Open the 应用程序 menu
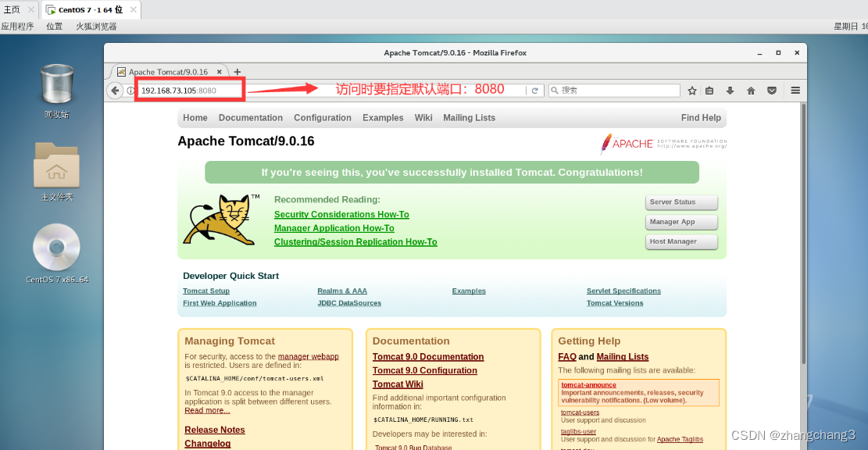The height and width of the screenshot is (450, 868). tap(17, 27)
